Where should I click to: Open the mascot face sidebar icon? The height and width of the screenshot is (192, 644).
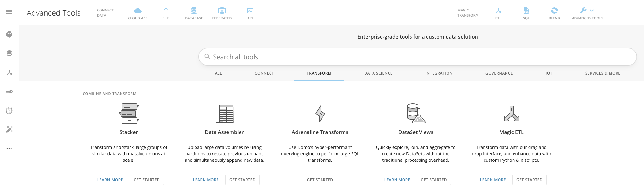click(9, 110)
